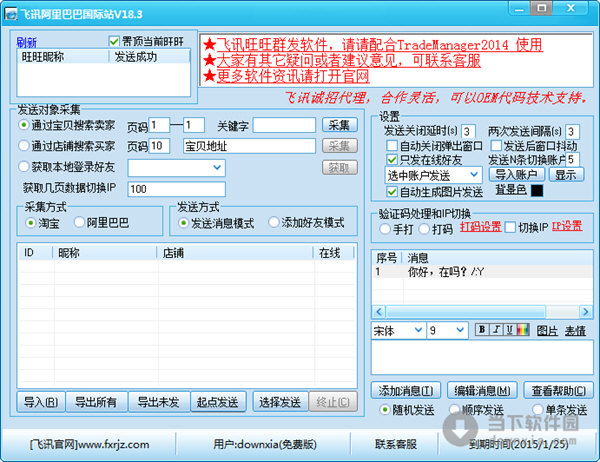Toggle the pin-current-Wangwang checkbox at top
Screen dimensions: 600x462
(114, 41)
